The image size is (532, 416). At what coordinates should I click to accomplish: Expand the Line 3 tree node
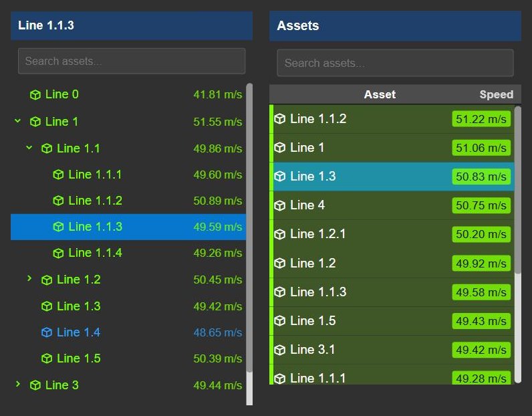(18, 384)
